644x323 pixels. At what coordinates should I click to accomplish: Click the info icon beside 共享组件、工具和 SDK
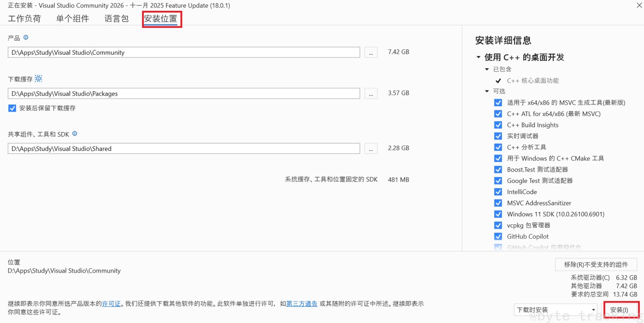click(x=75, y=134)
